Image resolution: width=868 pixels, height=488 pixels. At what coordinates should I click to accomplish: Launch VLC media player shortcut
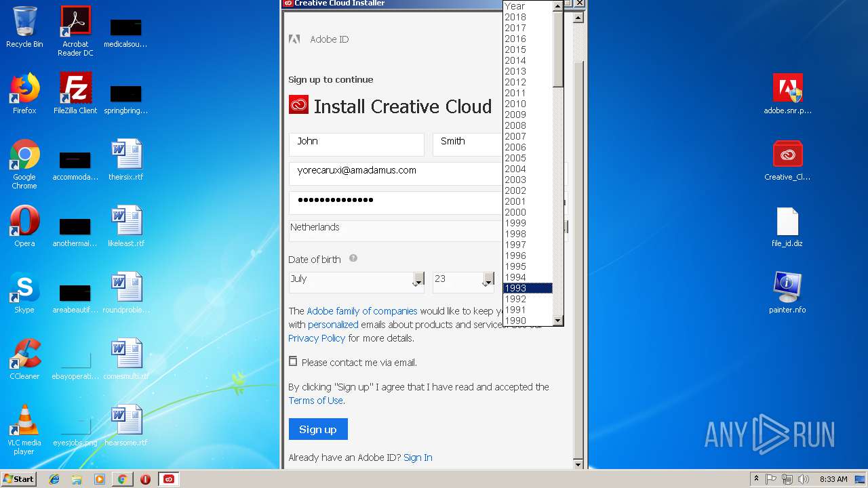pos(24,430)
